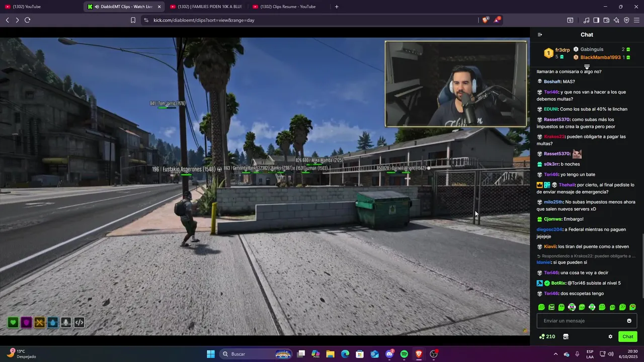Open OBS Studio from taskbar
Viewport: 644px width, 362px height.
[x=434, y=354]
